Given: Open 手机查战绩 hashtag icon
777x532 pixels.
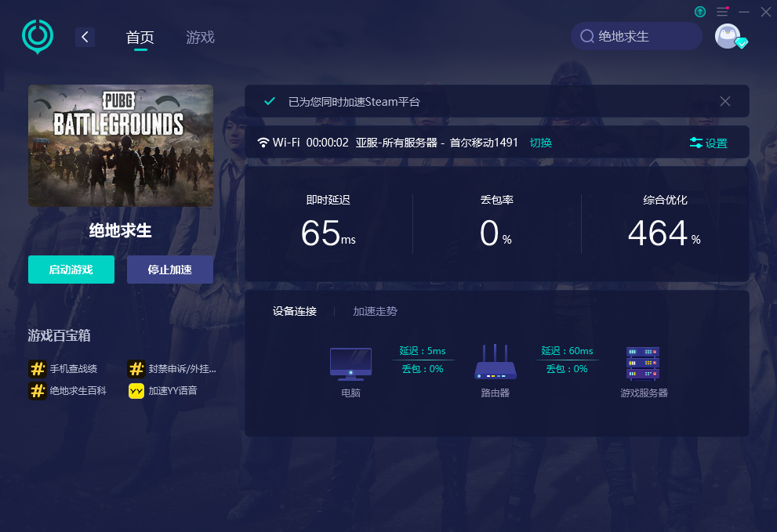Looking at the screenshot, I should pos(37,368).
